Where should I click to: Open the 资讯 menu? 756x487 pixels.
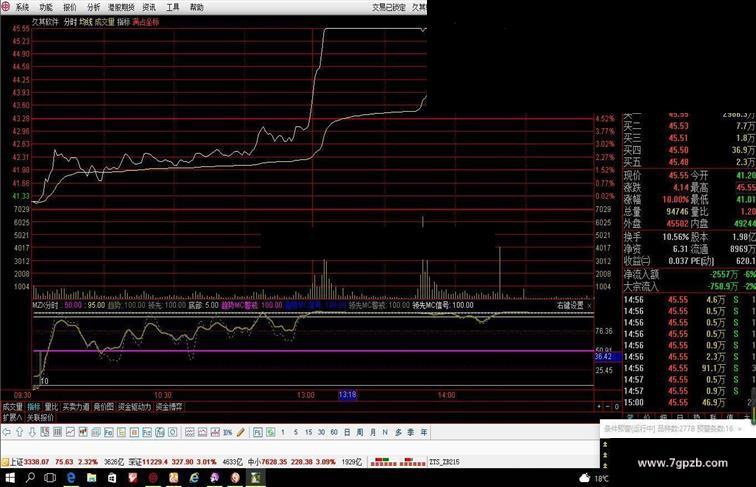(149, 7)
